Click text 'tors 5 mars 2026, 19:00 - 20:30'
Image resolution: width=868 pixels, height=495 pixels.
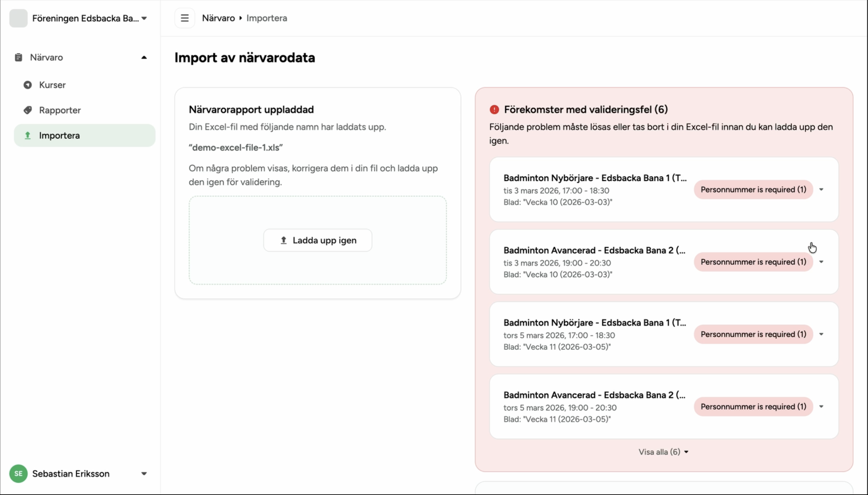[560, 408]
